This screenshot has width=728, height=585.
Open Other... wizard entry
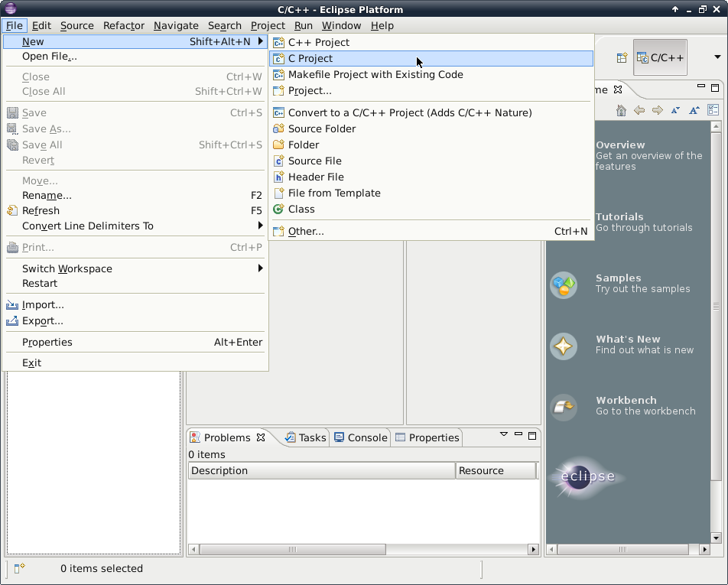click(431, 231)
